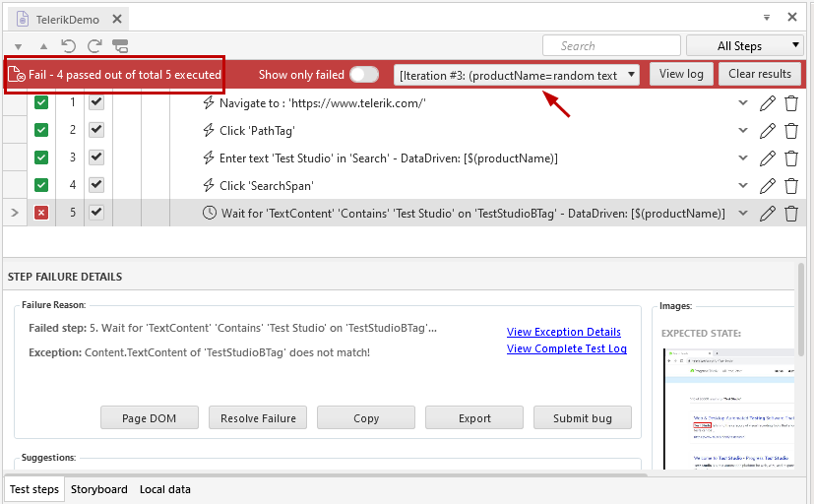Click the Copy button
814x504 pixels.
[366, 418]
